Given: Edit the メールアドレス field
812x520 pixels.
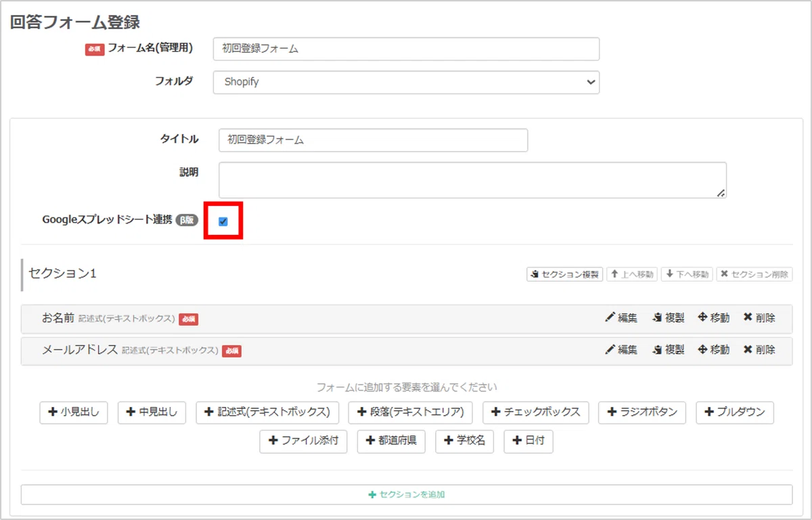Looking at the screenshot, I should tap(621, 350).
